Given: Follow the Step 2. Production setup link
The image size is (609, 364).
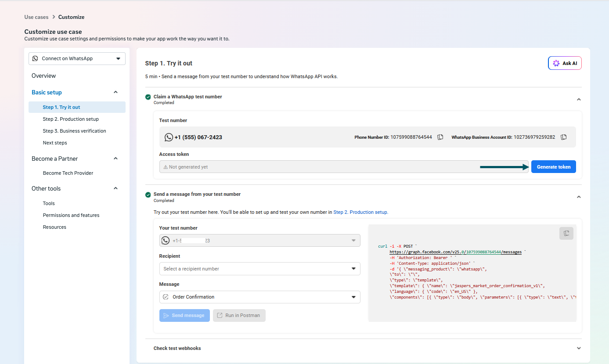Looking at the screenshot, I should [361, 212].
